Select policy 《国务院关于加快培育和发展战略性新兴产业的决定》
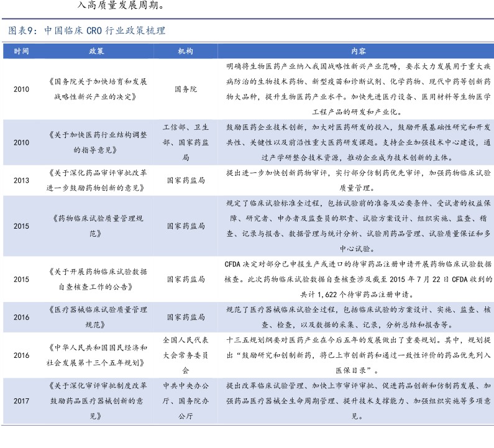The image size is (494, 448). click(x=96, y=89)
